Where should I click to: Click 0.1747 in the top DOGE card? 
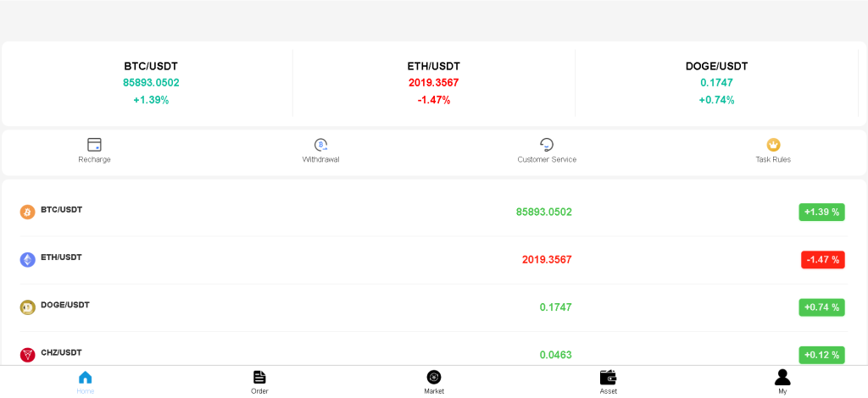click(717, 84)
